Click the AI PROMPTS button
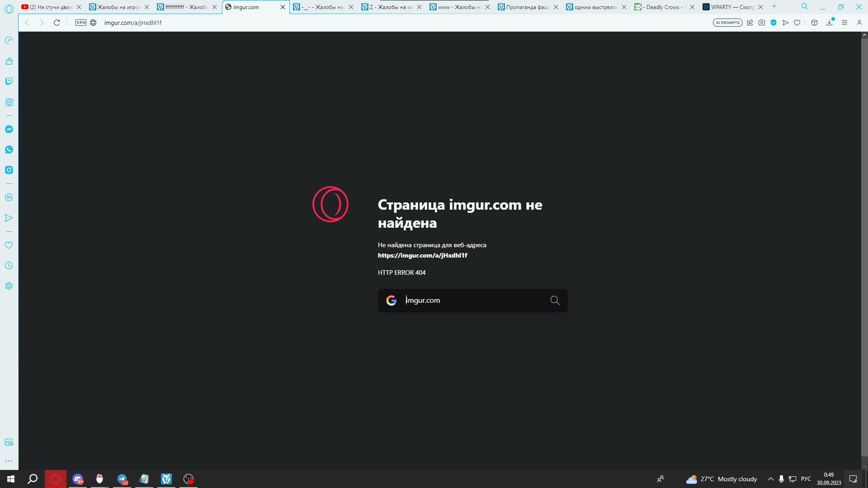Screen dimensions: 868x488 click(727, 23)
